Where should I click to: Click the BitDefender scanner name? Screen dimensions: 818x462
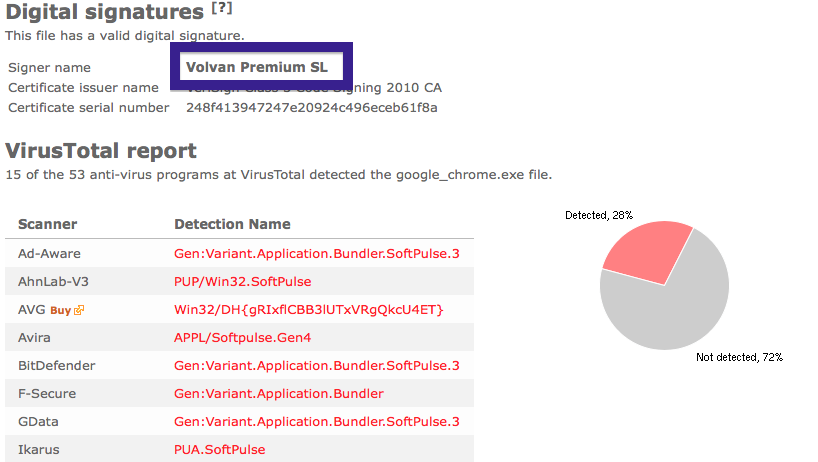coord(56,366)
